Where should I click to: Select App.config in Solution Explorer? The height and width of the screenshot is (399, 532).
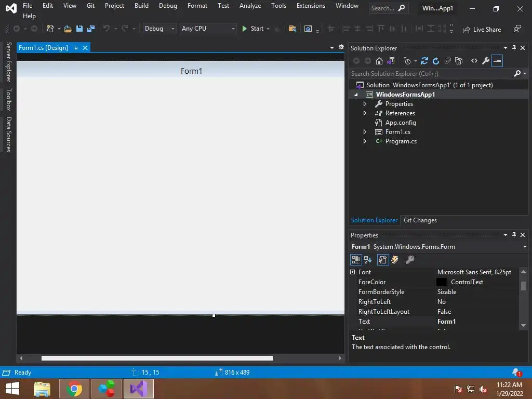tap(401, 123)
